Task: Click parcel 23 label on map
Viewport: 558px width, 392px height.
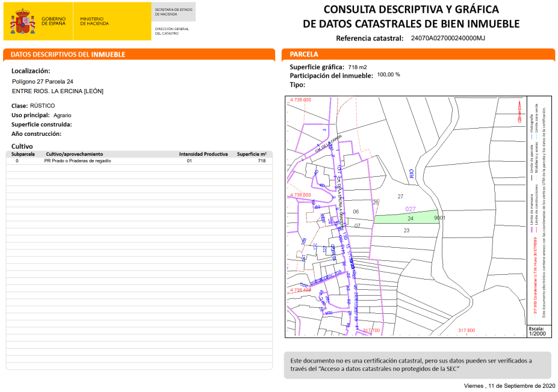Action: 406,231
